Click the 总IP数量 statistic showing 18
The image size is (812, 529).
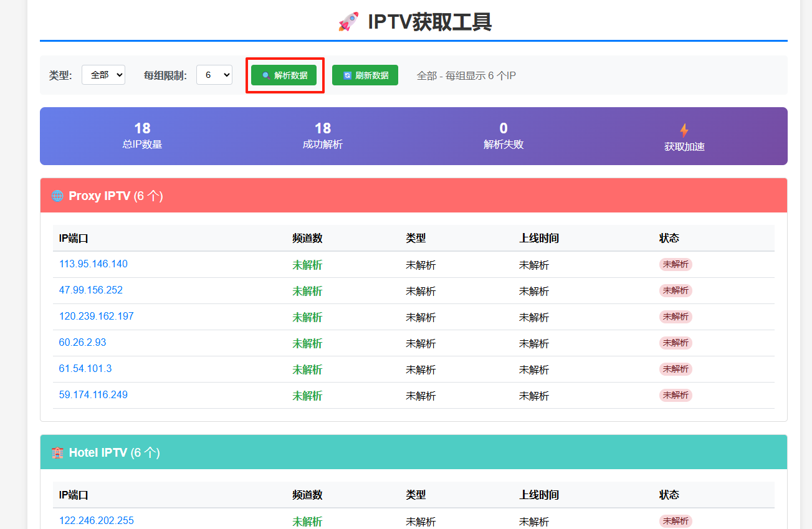tap(142, 135)
